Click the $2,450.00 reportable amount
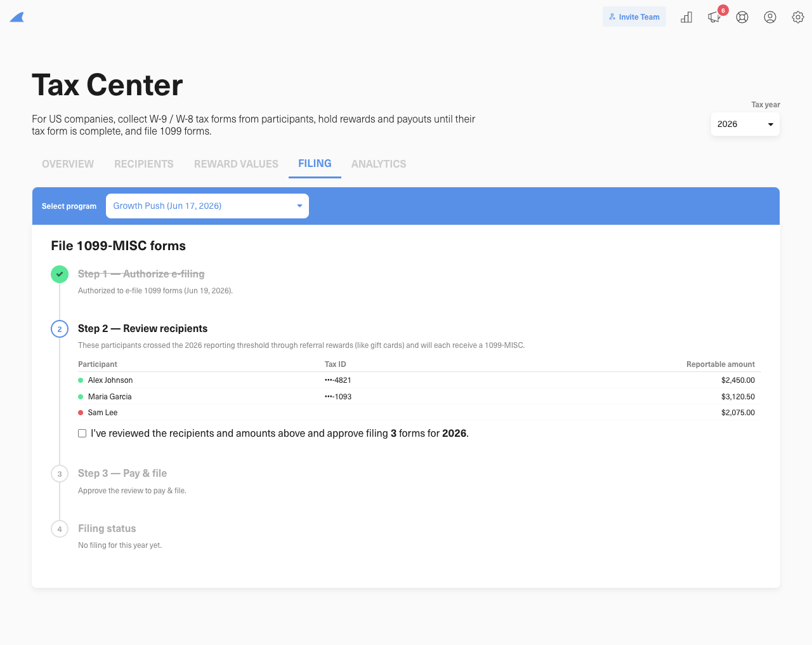The image size is (812, 645). 738,380
